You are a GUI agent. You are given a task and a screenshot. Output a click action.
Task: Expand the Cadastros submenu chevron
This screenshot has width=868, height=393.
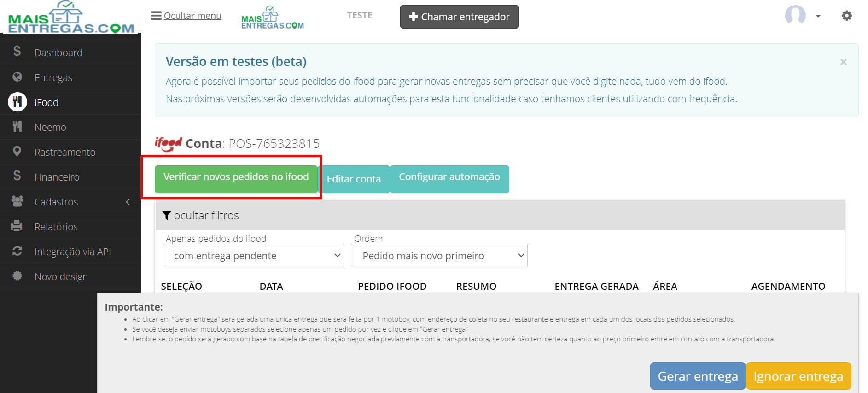(128, 202)
